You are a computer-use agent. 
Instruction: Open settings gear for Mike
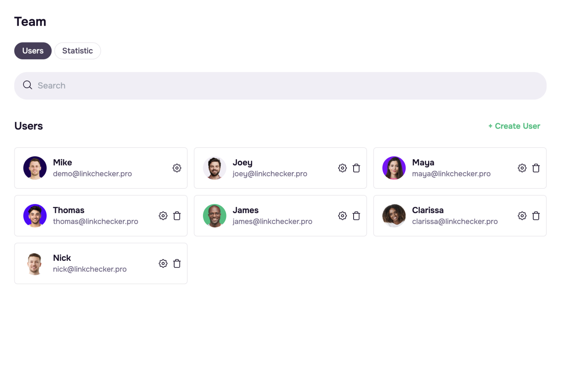pyautogui.click(x=177, y=168)
